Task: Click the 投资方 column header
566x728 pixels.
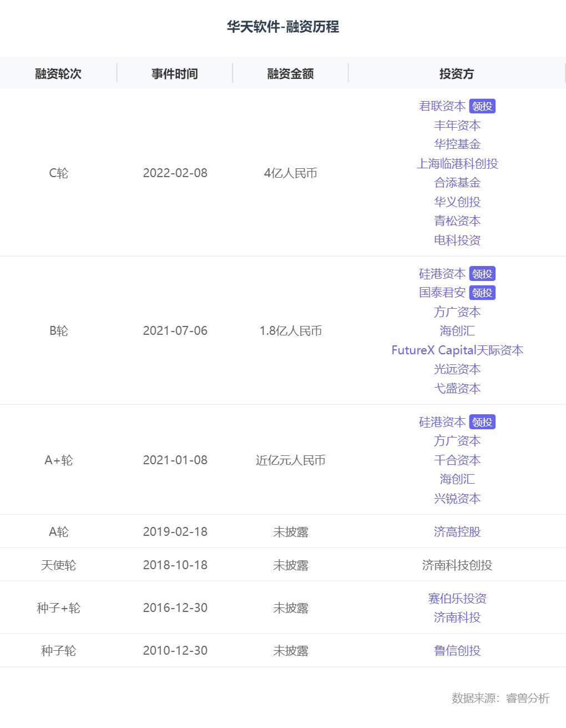Action: pyautogui.click(x=457, y=74)
